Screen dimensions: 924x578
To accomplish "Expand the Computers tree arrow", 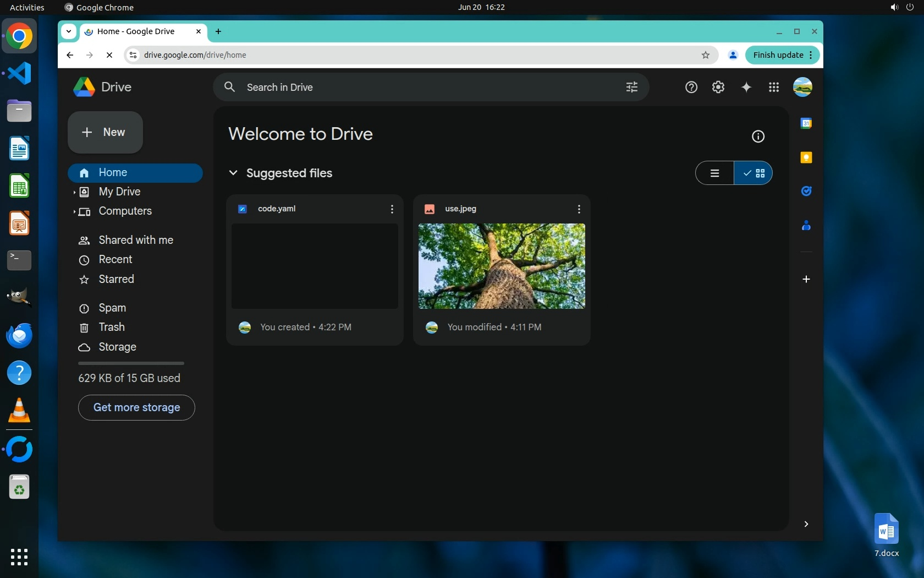I will point(74,211).
